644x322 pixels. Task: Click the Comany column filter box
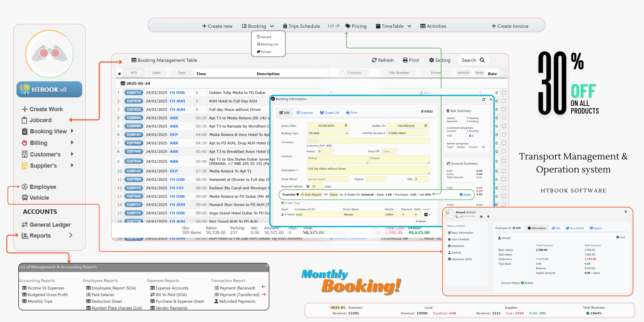(x=354, y=73)
